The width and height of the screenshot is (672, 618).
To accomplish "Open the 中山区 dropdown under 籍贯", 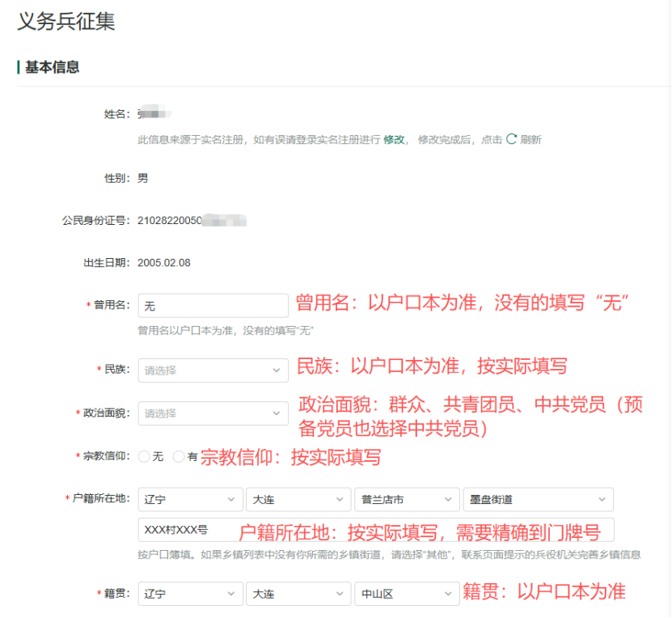I will point(406,594).
